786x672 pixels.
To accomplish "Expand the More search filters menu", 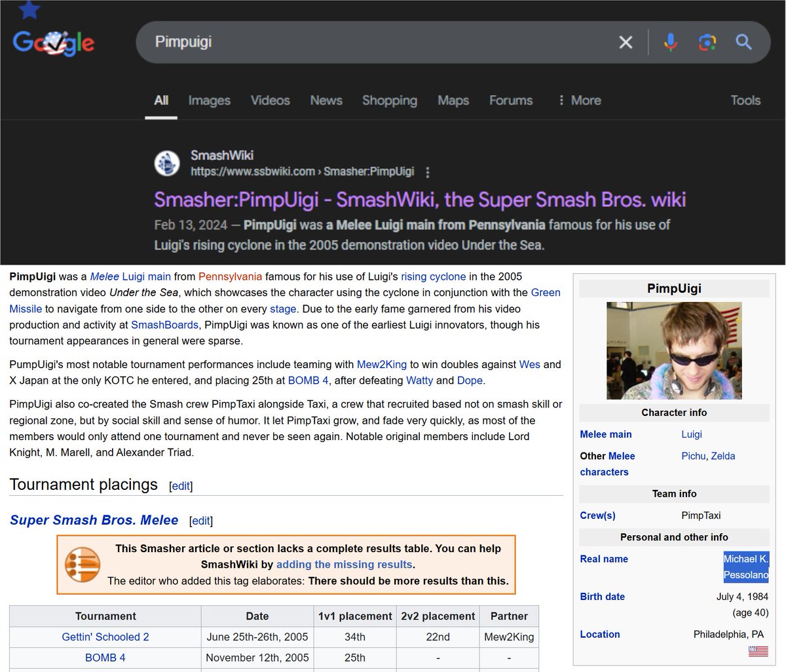I will pos(580,100).
